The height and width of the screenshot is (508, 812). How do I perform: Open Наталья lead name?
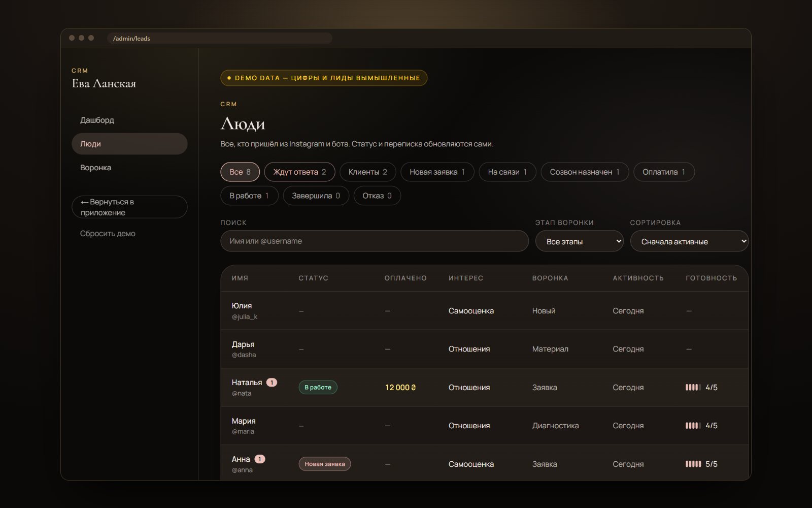pos(247,383)
